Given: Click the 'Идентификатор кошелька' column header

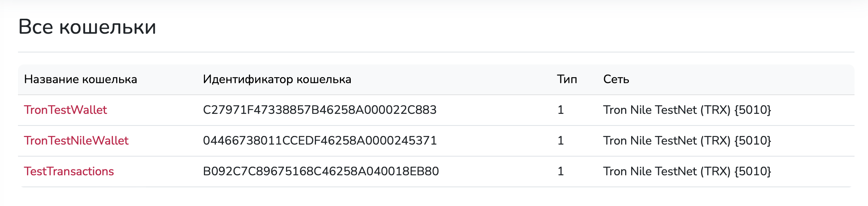Looking at the screenshot, I should click(x=277, y=79).
